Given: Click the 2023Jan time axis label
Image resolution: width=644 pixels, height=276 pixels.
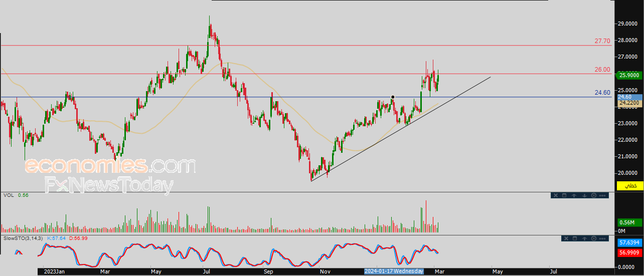Looking at the screenshot, I should (53, 271).
